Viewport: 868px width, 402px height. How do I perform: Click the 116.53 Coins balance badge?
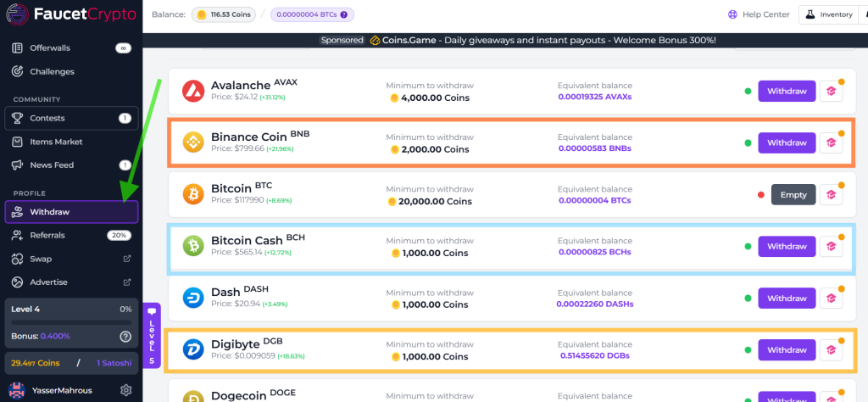coord(224,14)
